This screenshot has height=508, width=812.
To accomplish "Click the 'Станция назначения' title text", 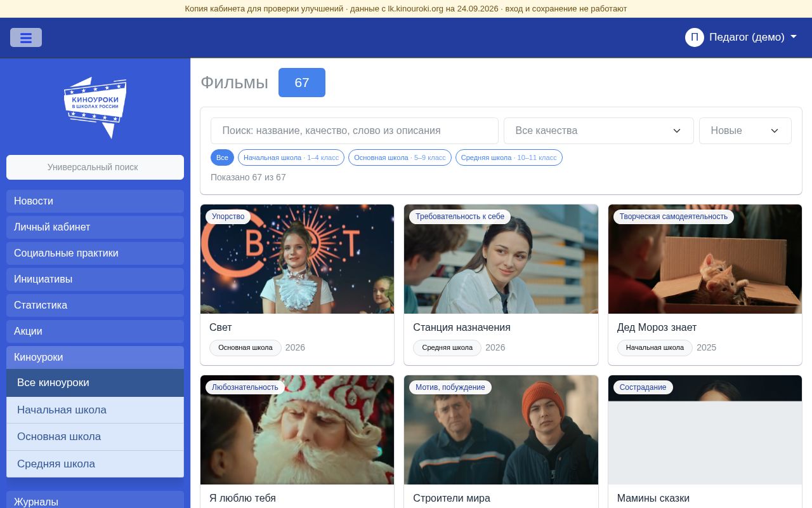I will (462, 328).
